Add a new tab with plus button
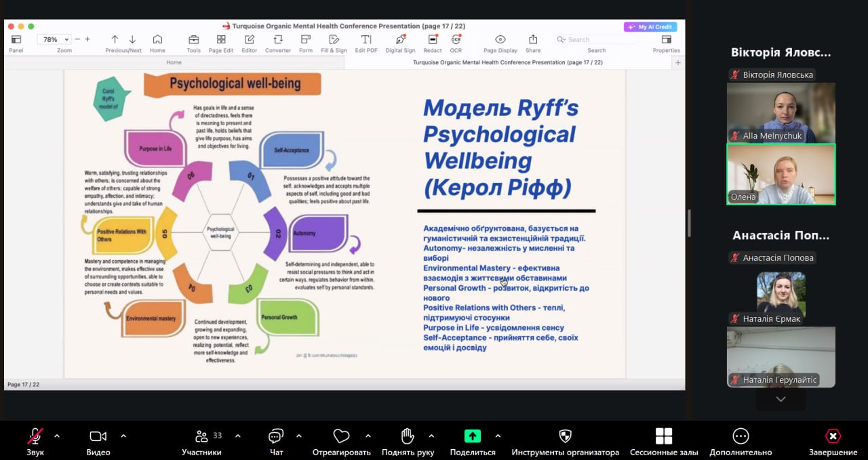This screenshot has height=460, width=868. pyautogui.click(x=677, y=62)
